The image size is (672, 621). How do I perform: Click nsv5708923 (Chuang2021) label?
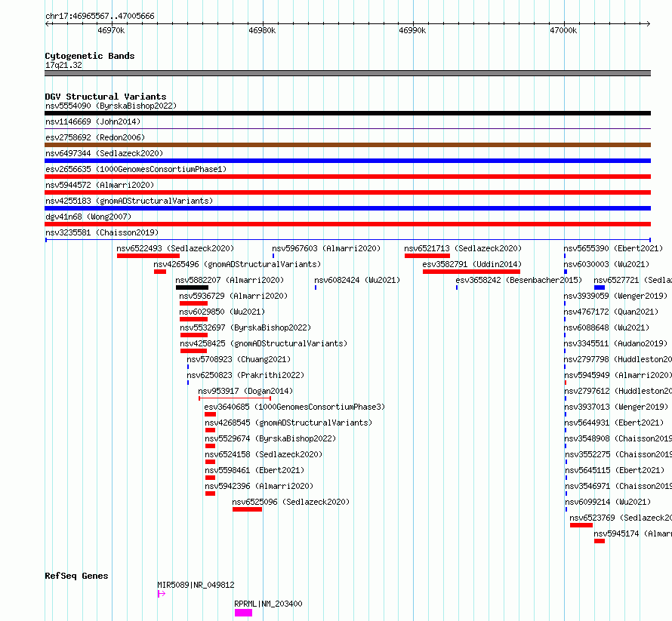pos(239,359)
